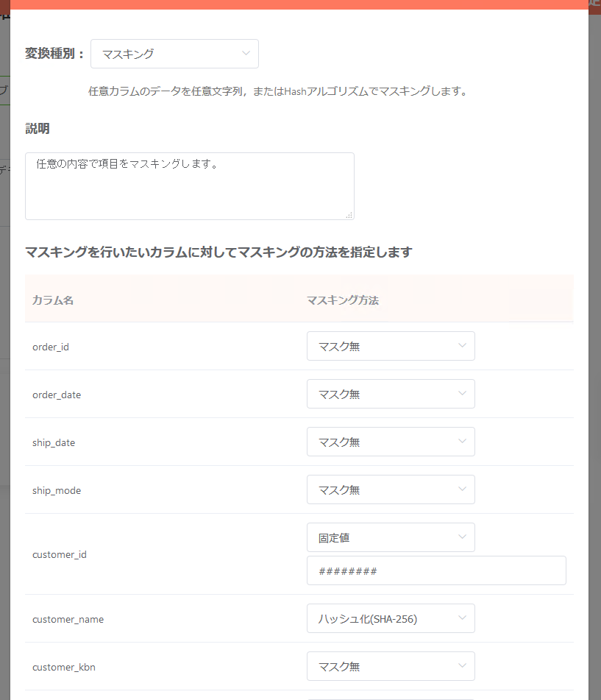This screenshot has width=601, height=700.
Task: Click the カラム名 column header
Action: click(53, 300)
